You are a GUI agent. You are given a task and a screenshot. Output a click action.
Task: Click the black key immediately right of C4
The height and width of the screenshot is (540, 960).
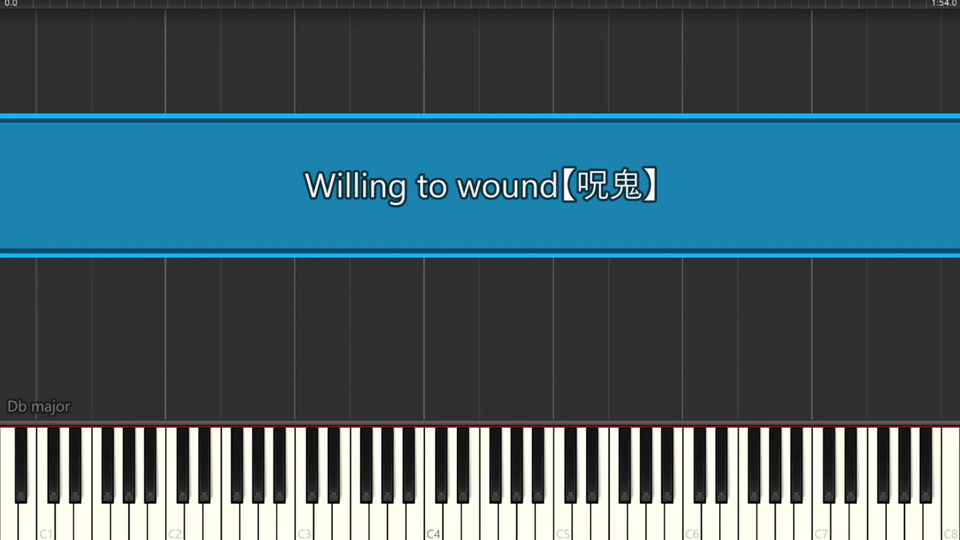pos(441,465)
